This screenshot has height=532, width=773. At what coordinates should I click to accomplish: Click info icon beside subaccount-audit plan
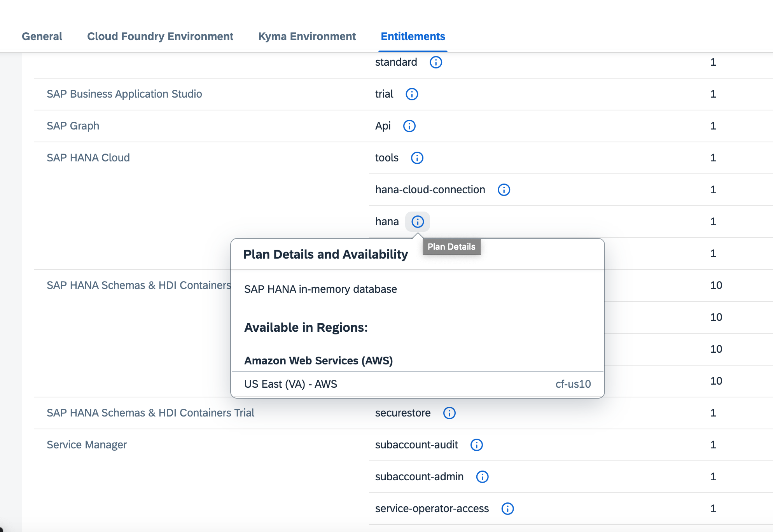(x=476, y=445)
